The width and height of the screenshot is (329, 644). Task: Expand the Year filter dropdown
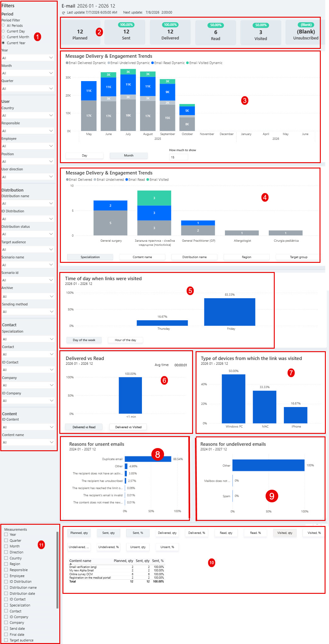pos(27,58)
